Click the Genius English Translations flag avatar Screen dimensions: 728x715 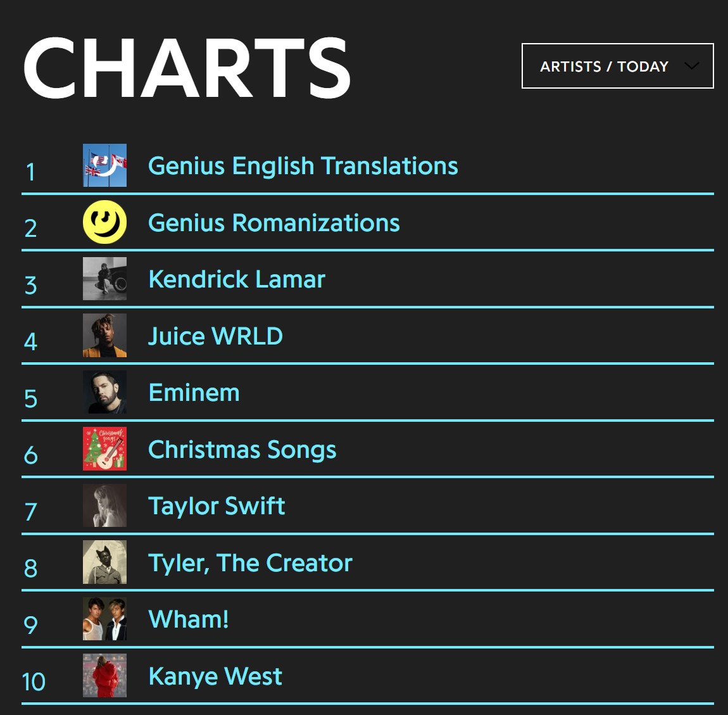(x=104, y=166)
